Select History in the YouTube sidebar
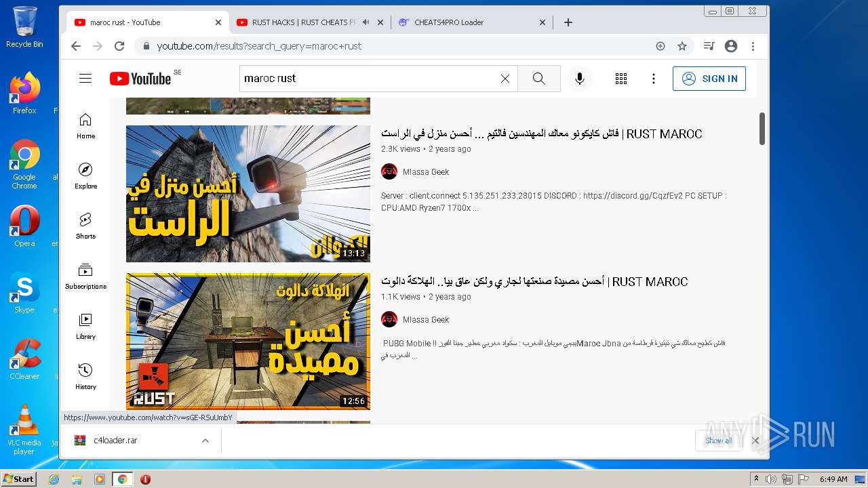Image resolution: width=868 pixels, height=488 pixels. point(85,377)
